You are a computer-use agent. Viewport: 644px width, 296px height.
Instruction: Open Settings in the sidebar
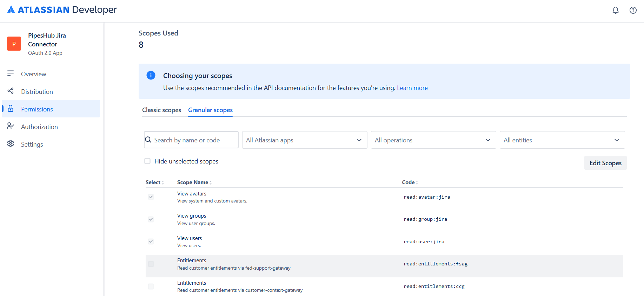point(51,144)
